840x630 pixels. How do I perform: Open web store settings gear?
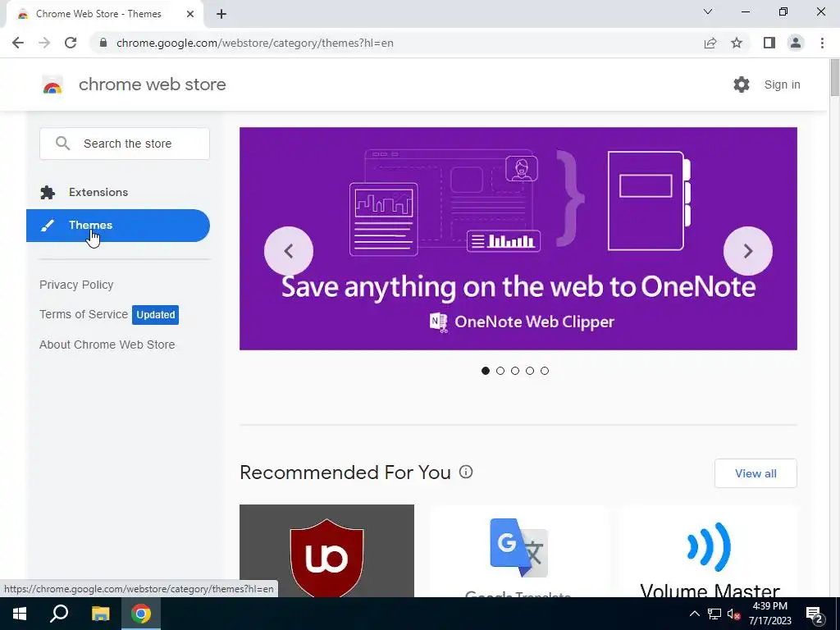(742, 84)
